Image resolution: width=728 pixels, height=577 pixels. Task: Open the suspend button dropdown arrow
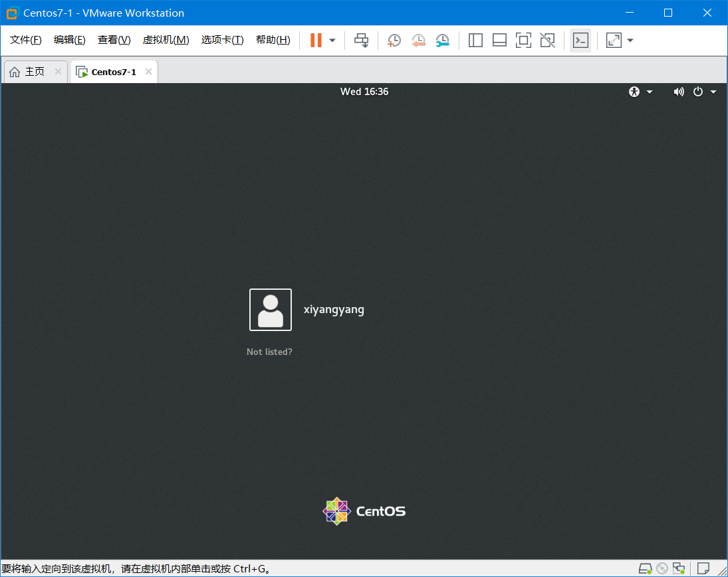click(330, 40)
